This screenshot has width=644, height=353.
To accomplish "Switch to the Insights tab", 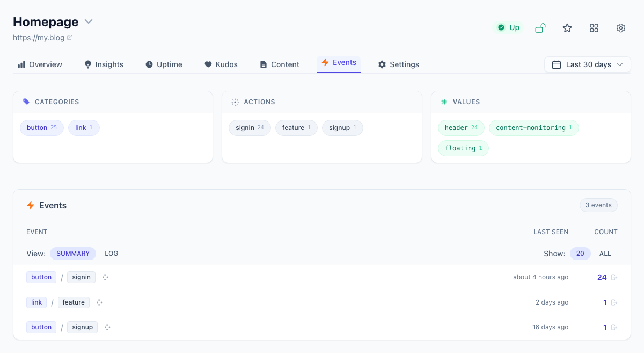I will [104, 64].
